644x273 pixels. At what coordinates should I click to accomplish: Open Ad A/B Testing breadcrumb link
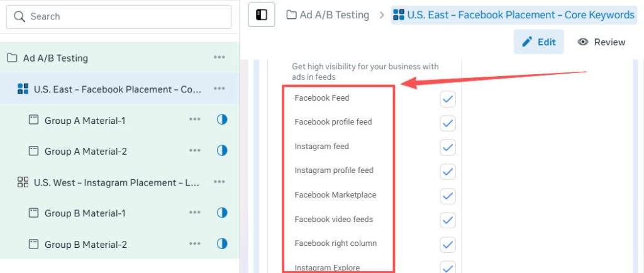click(x=328, y=15)
